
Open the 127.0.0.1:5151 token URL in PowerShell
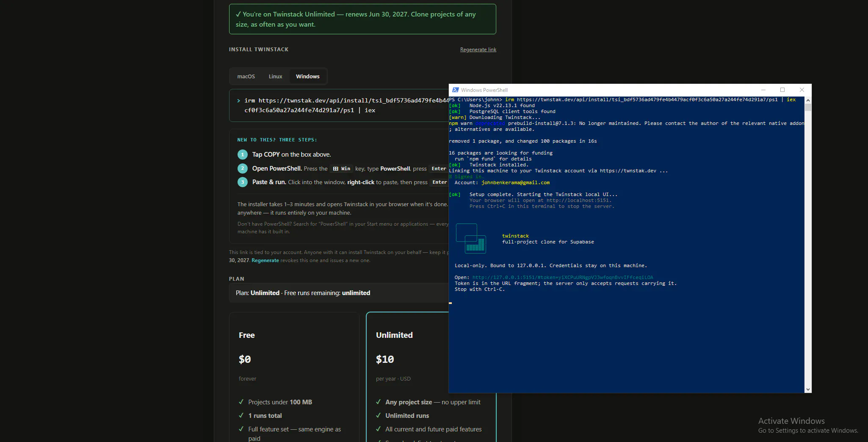point(563,278)
